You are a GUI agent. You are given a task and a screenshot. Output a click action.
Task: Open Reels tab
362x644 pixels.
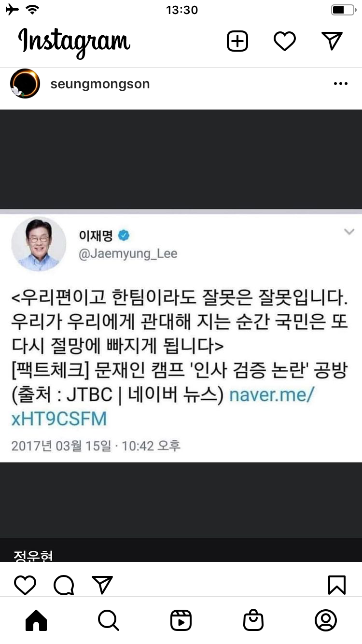pyautogui.click(x=181, y=620)
